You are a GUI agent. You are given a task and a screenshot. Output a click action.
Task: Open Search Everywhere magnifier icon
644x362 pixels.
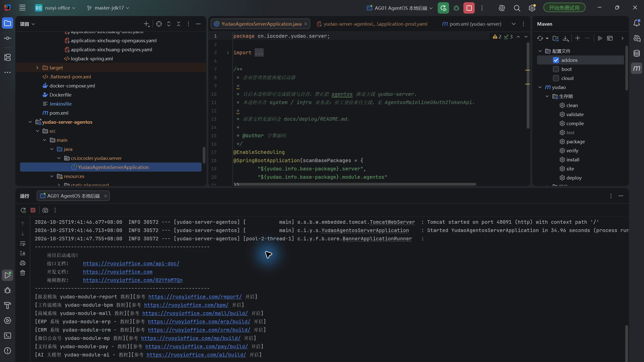(x=517, y=8)
